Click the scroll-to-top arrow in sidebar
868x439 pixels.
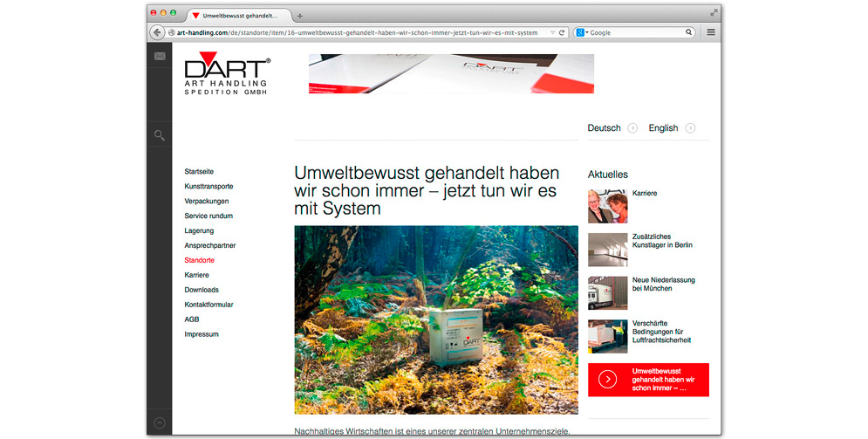[160, 423]
